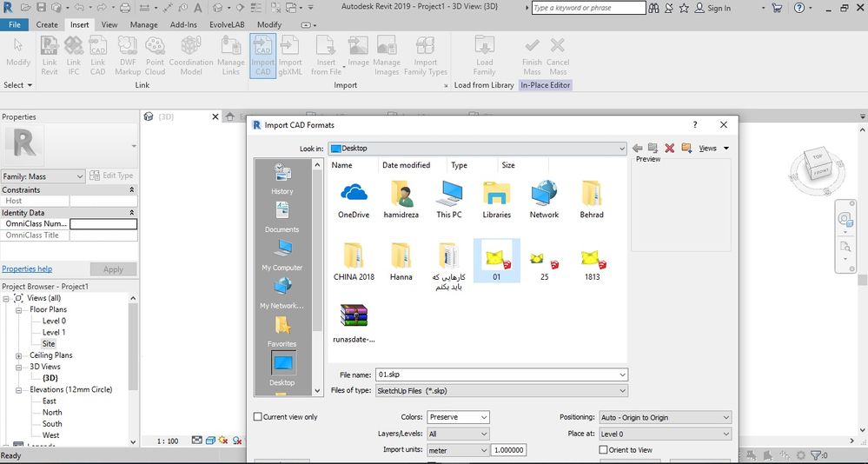868x464 pixels.
Task: Open the Colors Preserve dropdown
Action: pyautogui.click(x=458, y=417)
